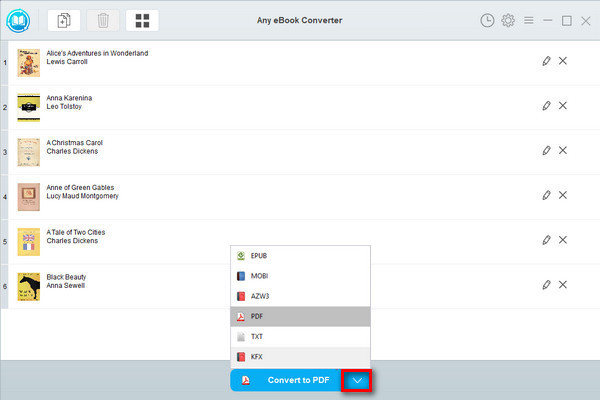Viewport: 600px width, 400px height.
Task: Remove Black Beauty from list
Action: click(x=563, y=284)
